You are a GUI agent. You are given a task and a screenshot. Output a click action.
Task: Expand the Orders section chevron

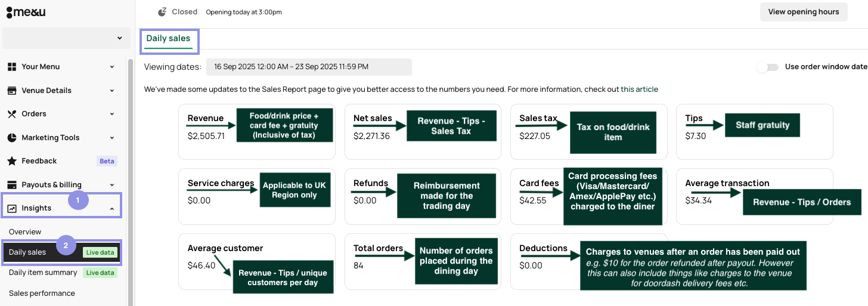[112, 114]
